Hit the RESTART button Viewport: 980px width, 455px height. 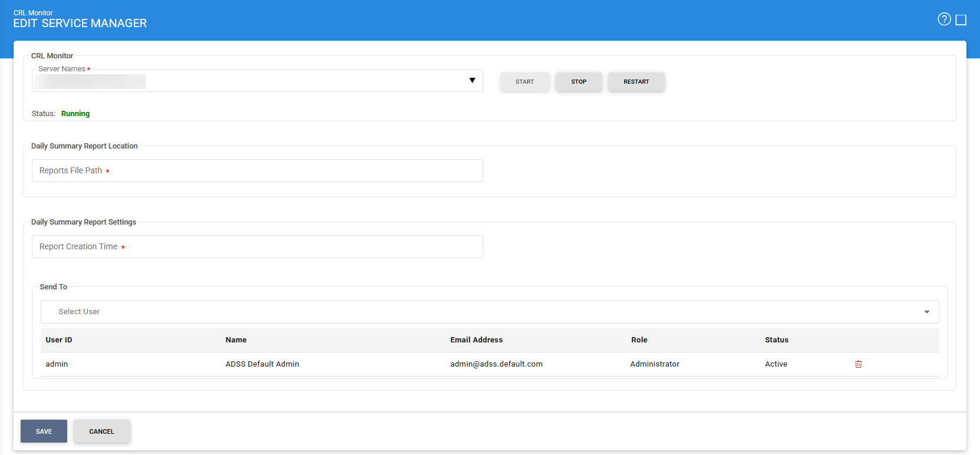[636, 82]
